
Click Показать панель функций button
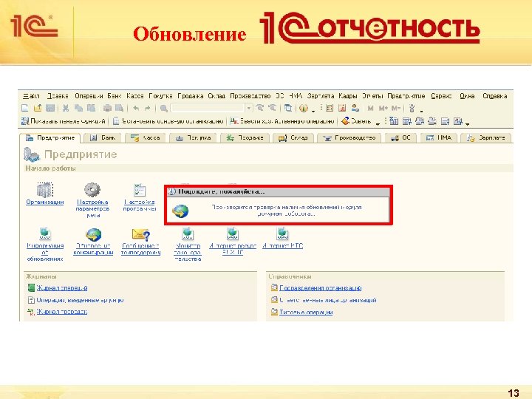coord(64,121)
